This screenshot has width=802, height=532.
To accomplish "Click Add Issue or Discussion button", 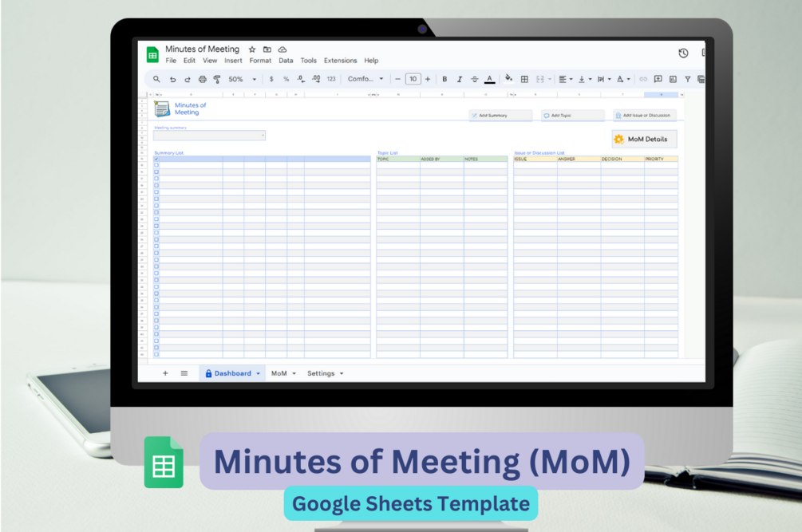I will click(x=645, y=116).
